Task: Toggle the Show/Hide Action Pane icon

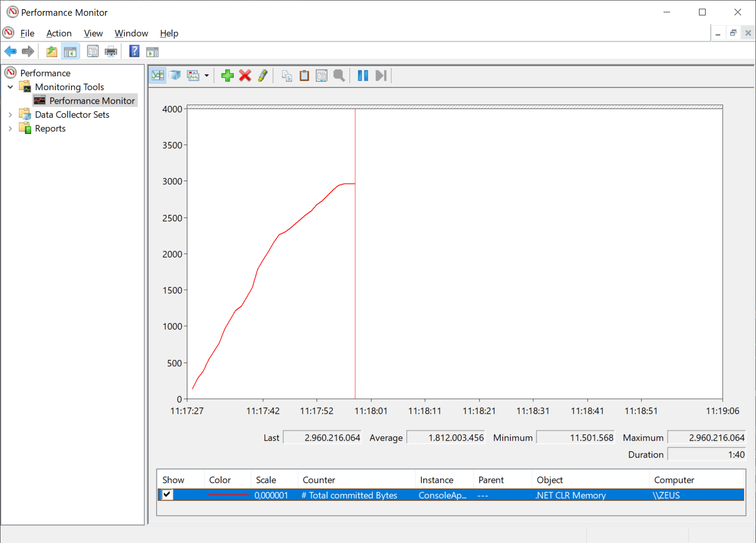Action: pos(152,52)
